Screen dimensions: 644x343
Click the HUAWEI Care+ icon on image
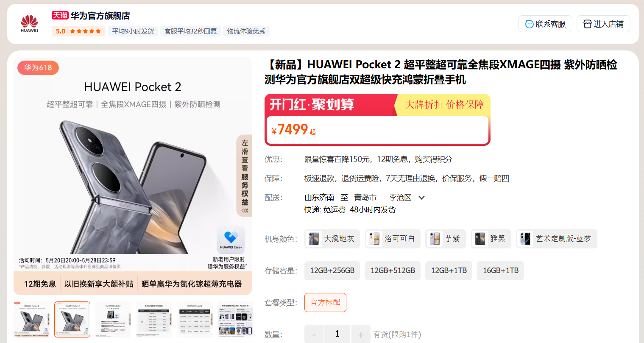(231, 240)
